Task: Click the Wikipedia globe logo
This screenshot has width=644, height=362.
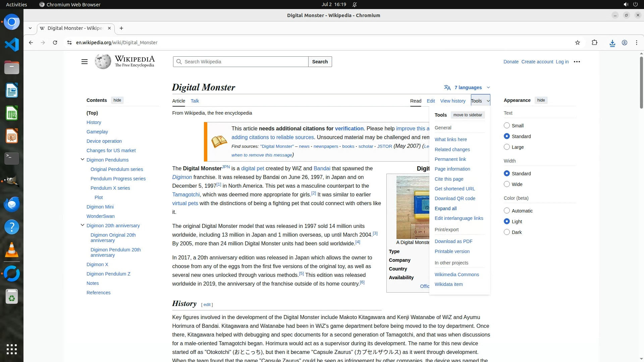Action: [103, 62]
